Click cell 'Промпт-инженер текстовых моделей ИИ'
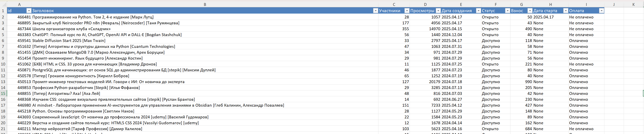 [205, 82]
